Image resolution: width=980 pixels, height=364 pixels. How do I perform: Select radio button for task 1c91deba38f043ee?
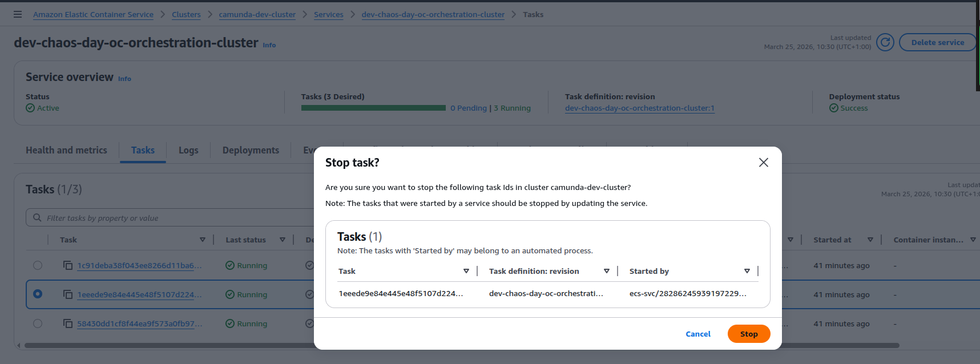(38, 265)
